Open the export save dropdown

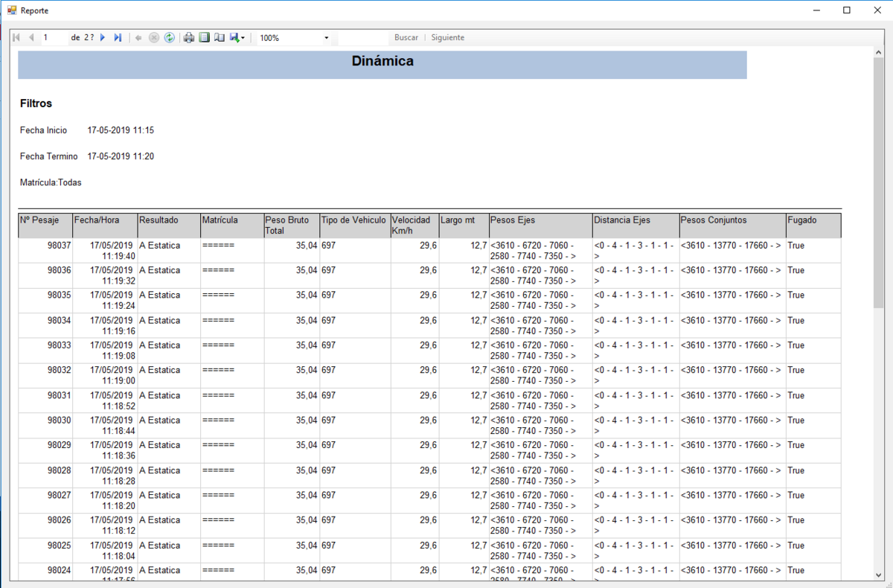tap(237, 37)
